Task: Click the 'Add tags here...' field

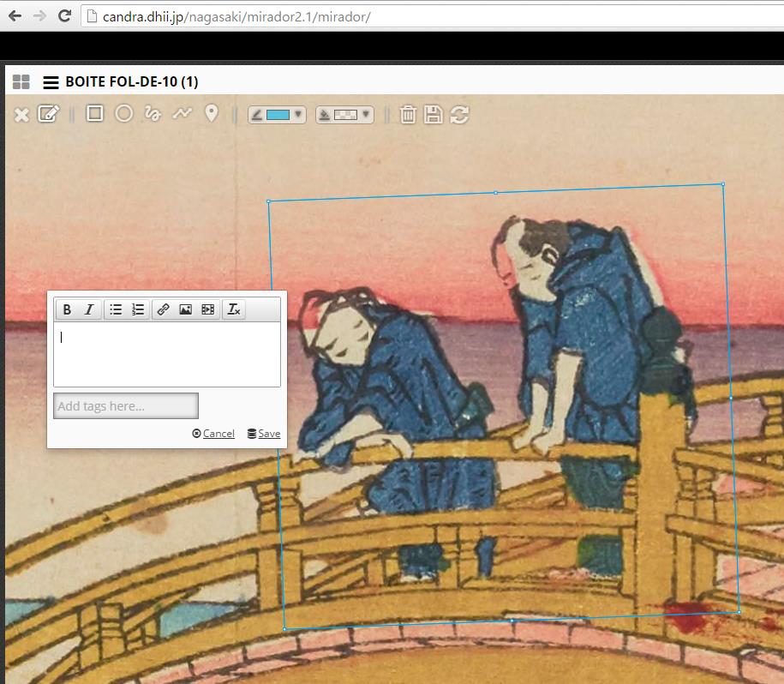Action: (x=126, y=406)
